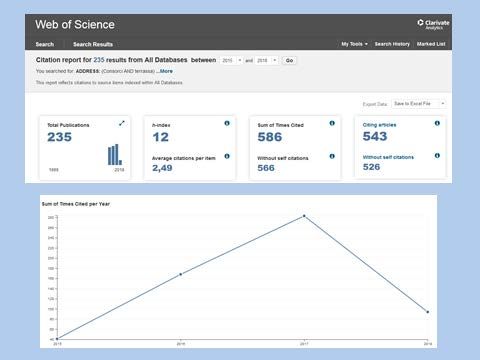The height and width of the screenshot is (360, 480).
Task: Switch to Search Results tab
Action: coord(93,44)
